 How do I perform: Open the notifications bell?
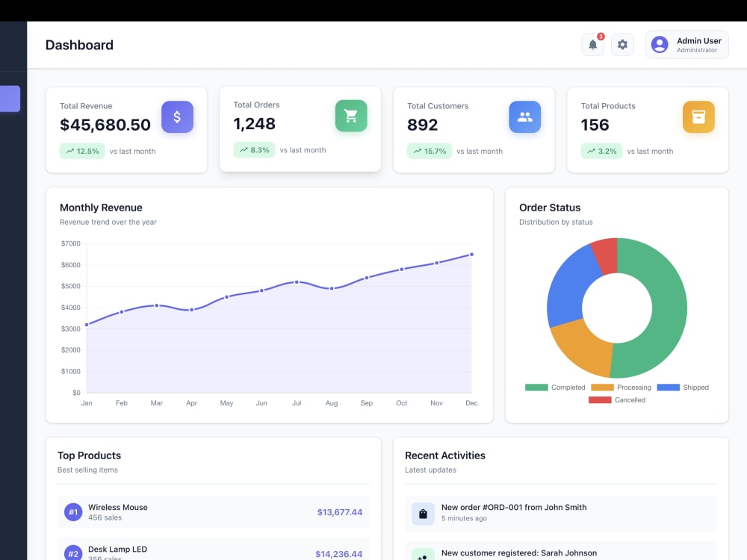(592, 45)
